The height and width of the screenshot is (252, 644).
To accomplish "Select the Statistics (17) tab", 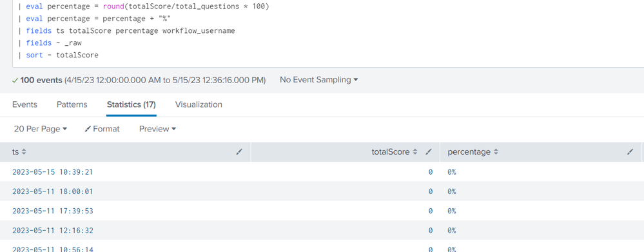I will (131, 104).
